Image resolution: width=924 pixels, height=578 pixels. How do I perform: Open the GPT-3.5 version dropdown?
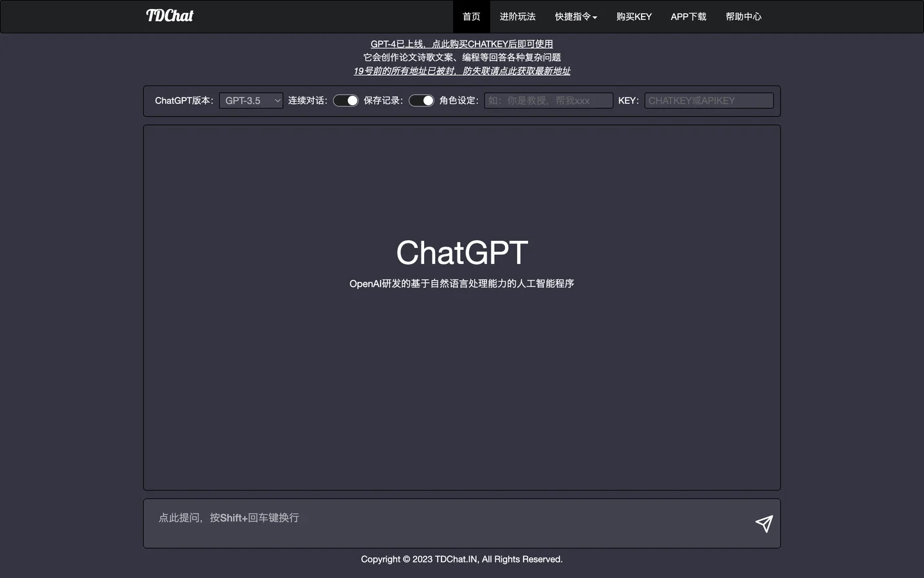tap(251, 101)
